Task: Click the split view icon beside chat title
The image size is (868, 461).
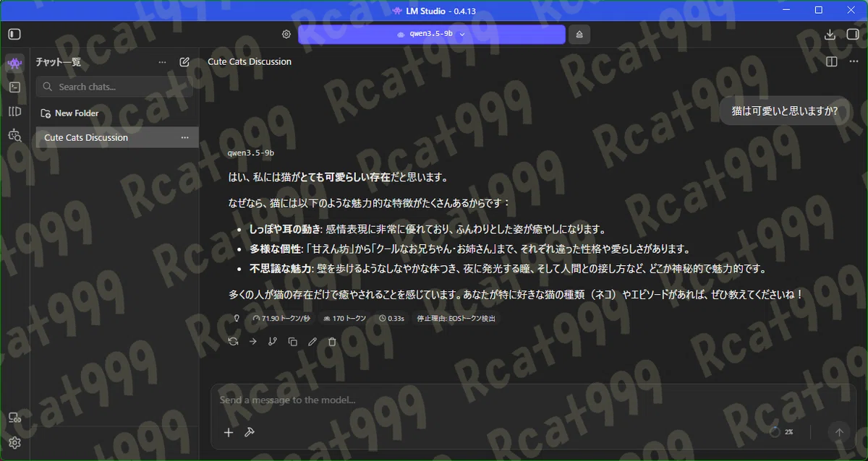Action: [832, 62]
